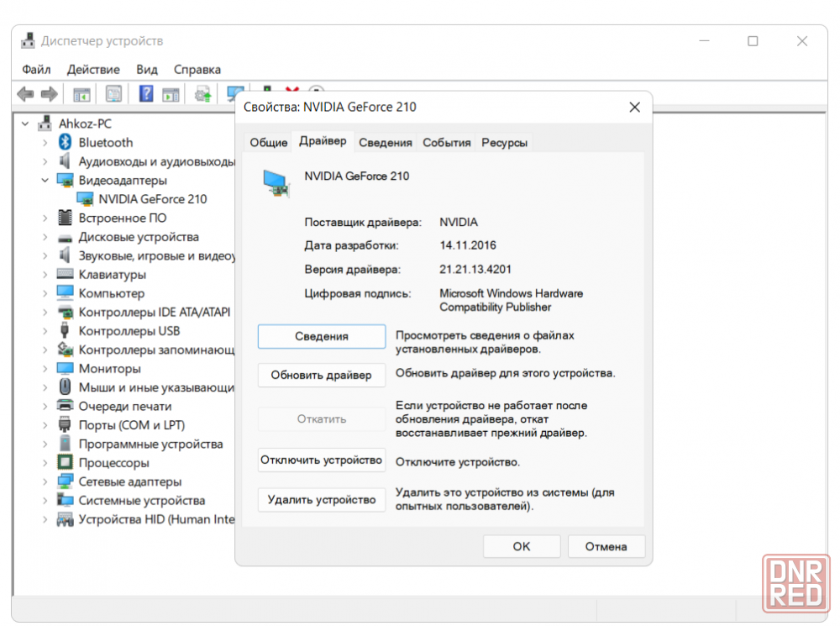Click the Обновить драйвер button
This screenshot has width=840, height=626.
[x=322, y=375]
